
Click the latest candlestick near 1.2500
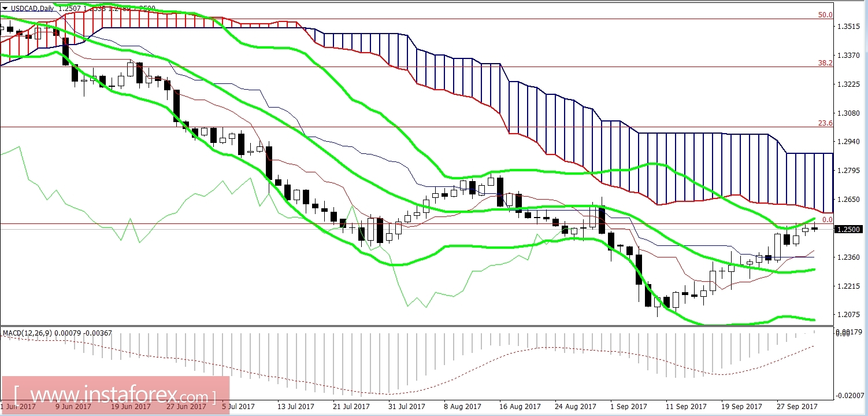[815, 229]
